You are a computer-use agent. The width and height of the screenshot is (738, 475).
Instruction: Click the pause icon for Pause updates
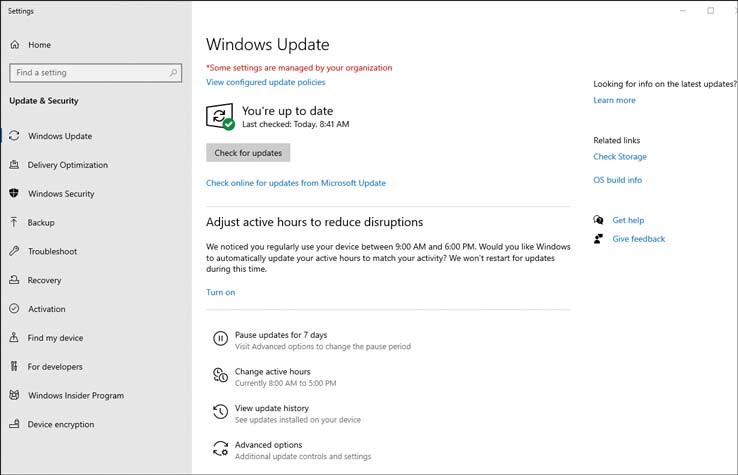(x=220, y=338)
